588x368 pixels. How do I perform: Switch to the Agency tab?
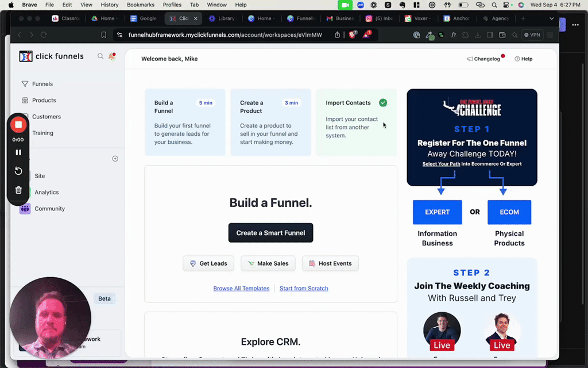[496, 18]
